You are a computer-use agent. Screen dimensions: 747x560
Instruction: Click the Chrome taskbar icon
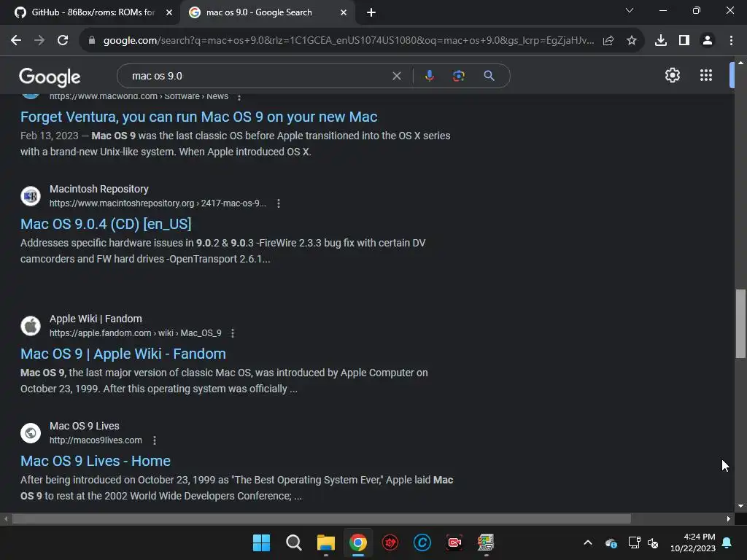[357, 542]
